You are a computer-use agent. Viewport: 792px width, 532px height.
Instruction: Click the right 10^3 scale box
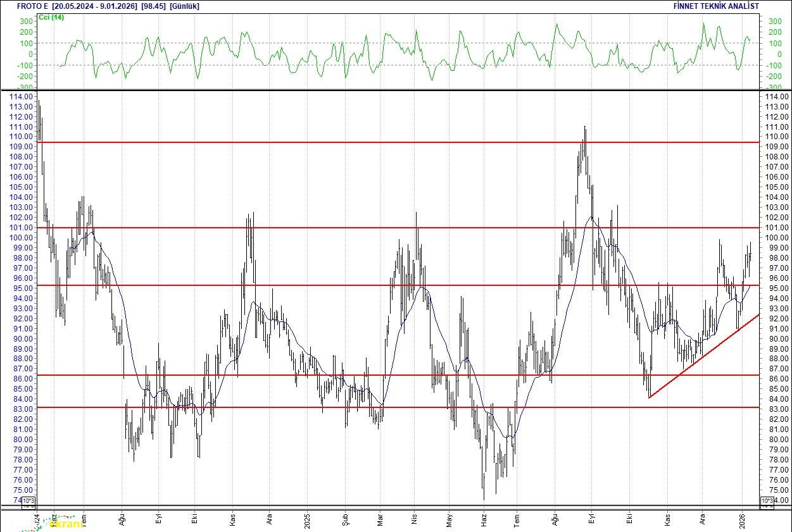point(765,502)
